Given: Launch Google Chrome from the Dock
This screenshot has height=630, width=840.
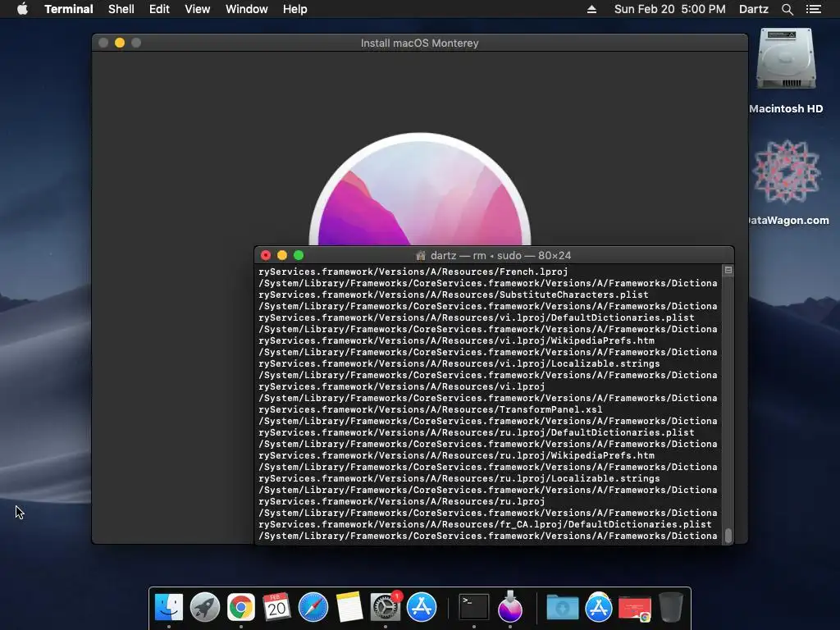Looking at the screenshot, I should (240, 607).
